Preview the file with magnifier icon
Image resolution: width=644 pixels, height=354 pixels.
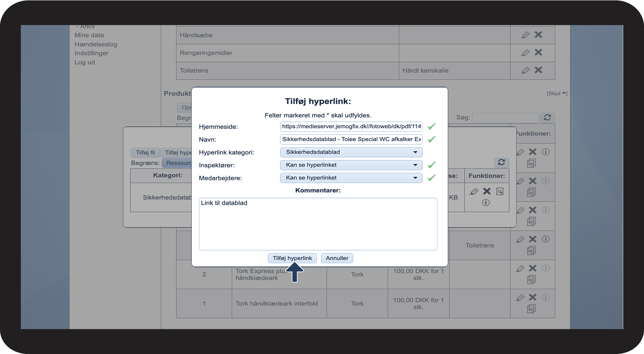(500, 191)
